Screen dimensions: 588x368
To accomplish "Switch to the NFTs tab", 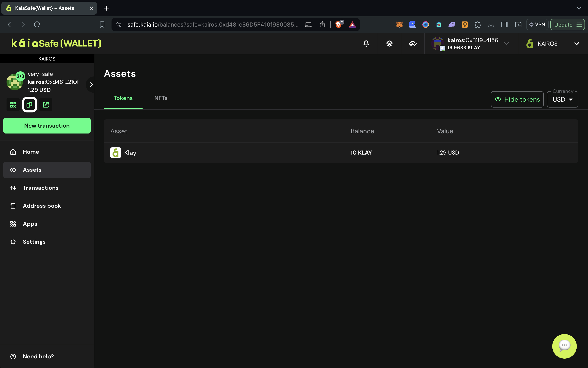I will (161, 98).
